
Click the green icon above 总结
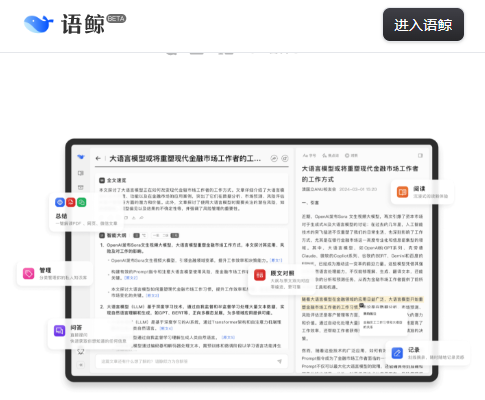tap(82, 202)
